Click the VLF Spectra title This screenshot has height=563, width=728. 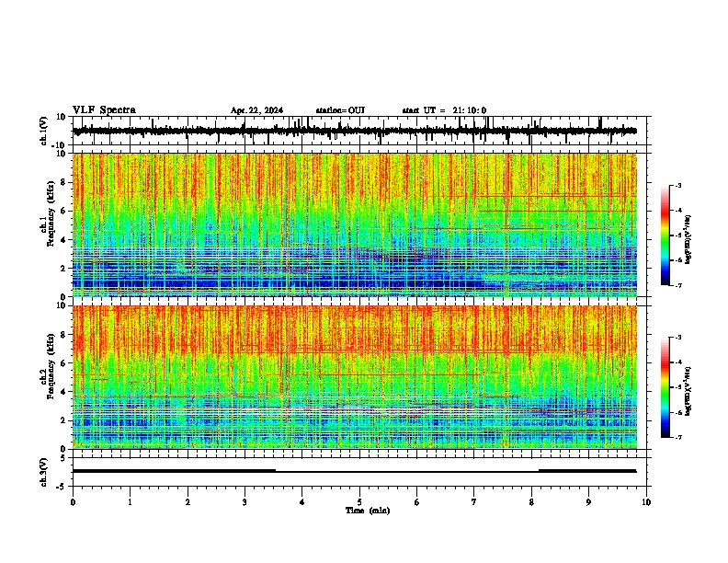point(104,110)
